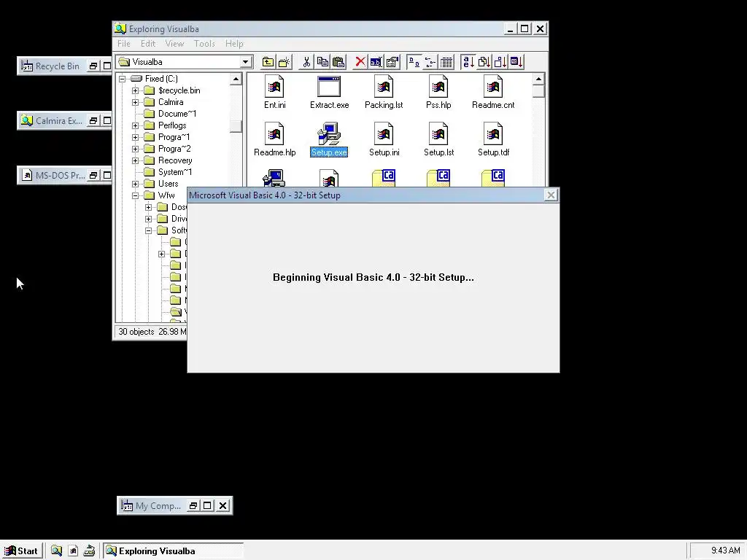Open the Visualba folder dropdown arrow

tap(245, 62)
